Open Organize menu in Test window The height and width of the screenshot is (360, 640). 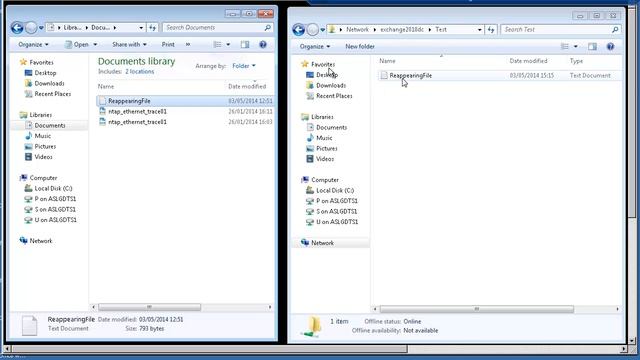coord(315,47)
